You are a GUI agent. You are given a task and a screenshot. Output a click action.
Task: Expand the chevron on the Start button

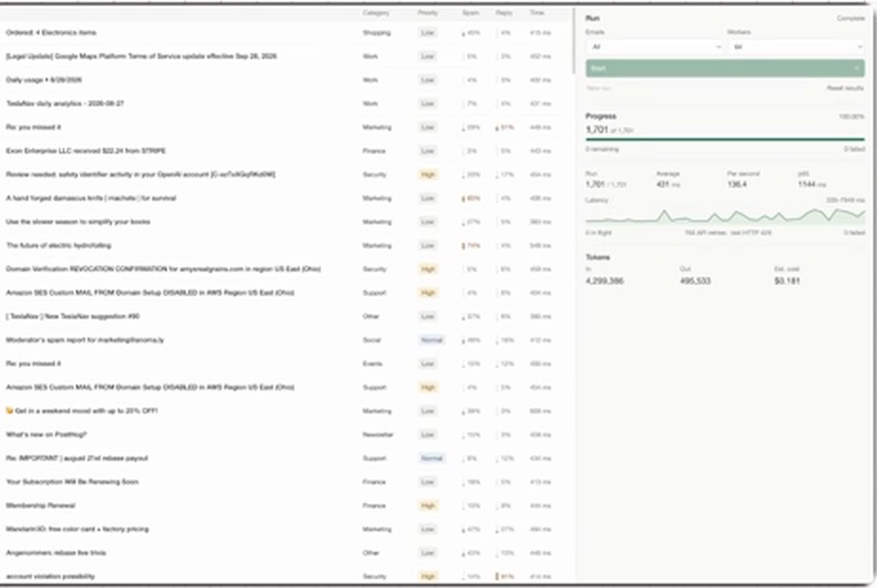point(857,68)
